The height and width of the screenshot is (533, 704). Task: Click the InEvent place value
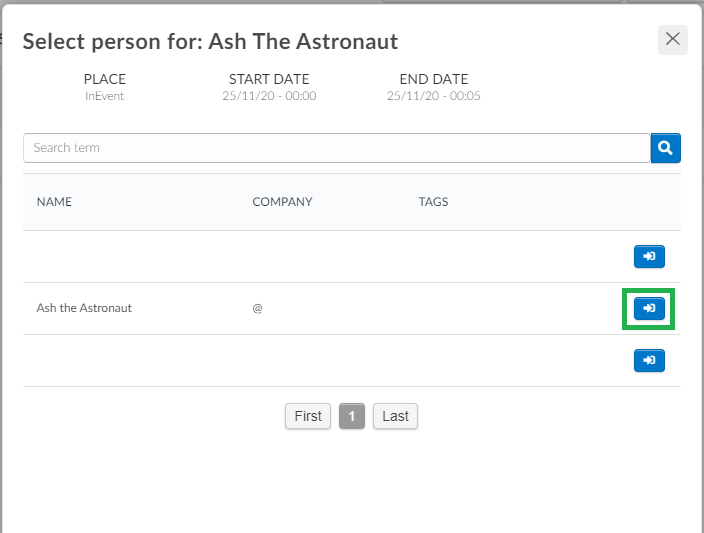[105, 96]
